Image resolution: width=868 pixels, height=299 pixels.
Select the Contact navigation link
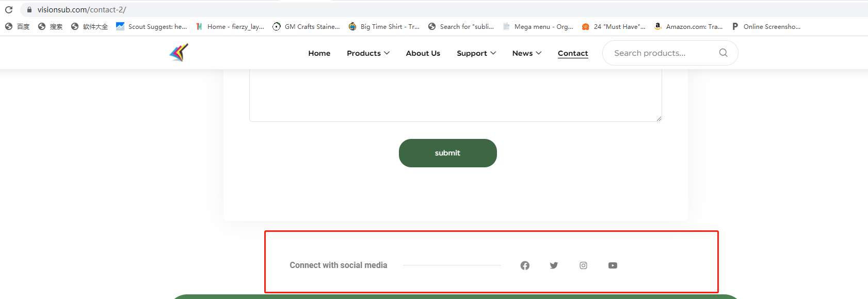[573, 53]
